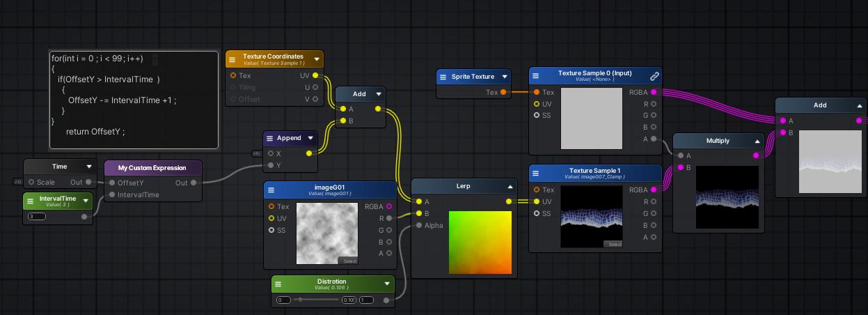Click the Texture Sample 0 hamburger icon
The width and height of the screenshot is (868, 315).
coord(535,76)
